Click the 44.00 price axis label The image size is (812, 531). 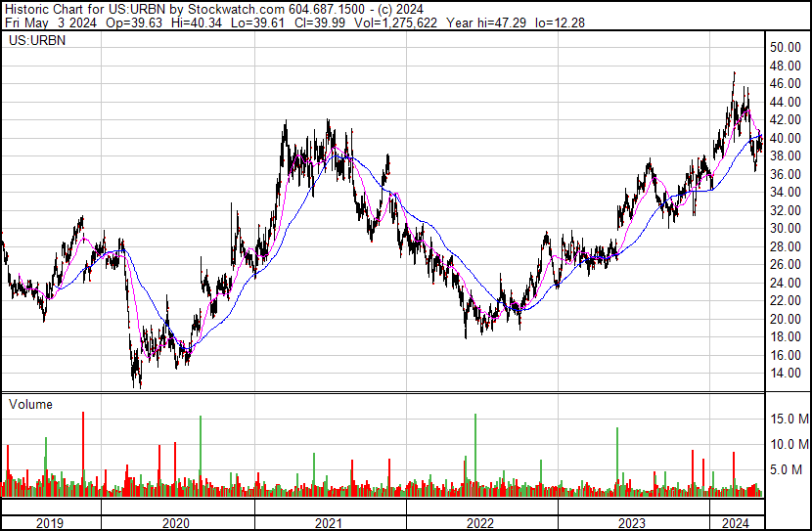coord(786,102)
